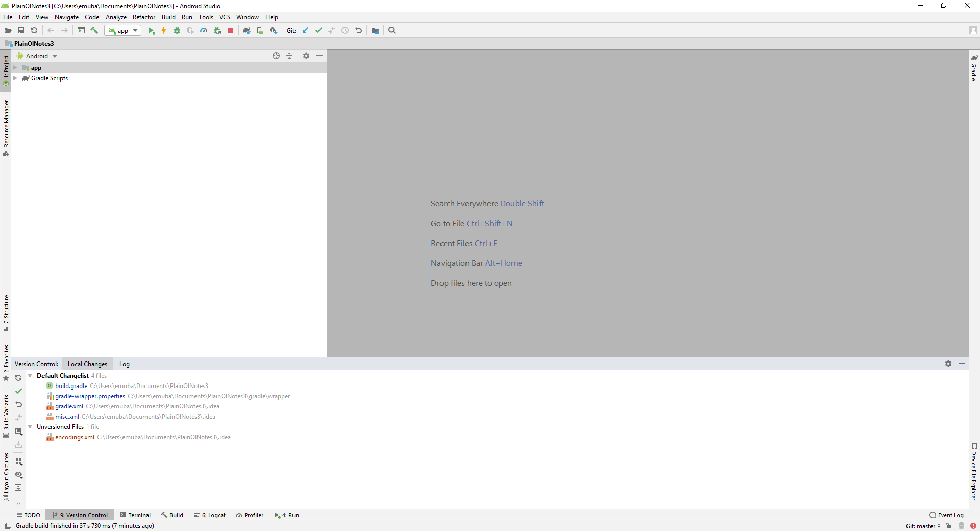Open the File menu
The width and height of the screenshot is (980, 531).
point(8,17)
